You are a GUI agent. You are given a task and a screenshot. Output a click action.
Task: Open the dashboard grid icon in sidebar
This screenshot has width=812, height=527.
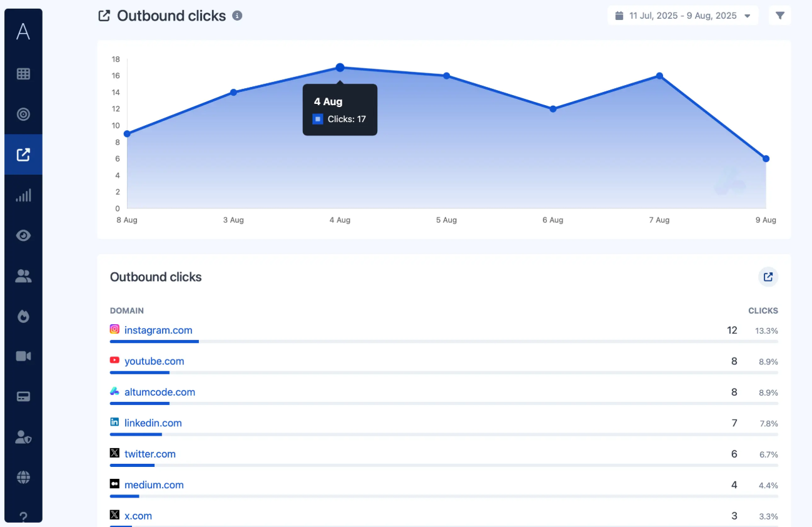coord(23,74)
